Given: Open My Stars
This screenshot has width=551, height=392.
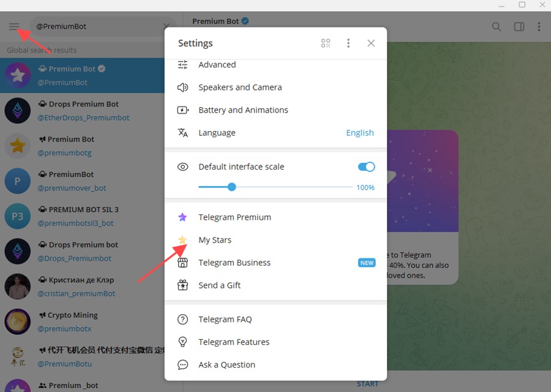Looking at the screenshot, I should 275,240.
